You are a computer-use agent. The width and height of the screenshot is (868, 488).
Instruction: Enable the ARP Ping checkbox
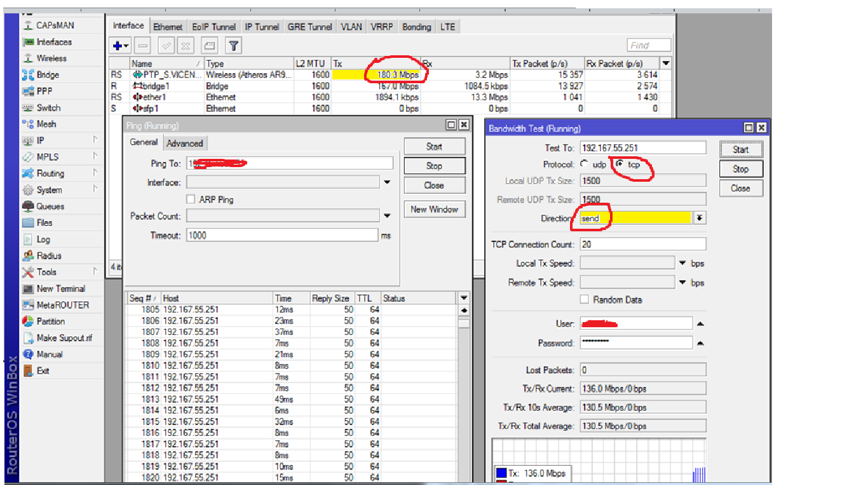(x=191, y=200)
